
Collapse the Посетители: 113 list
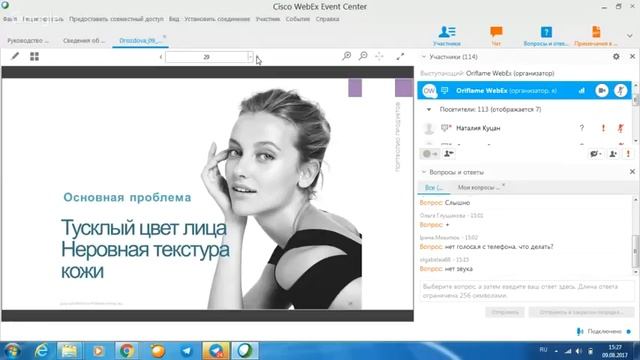click(x=429, y=109)
